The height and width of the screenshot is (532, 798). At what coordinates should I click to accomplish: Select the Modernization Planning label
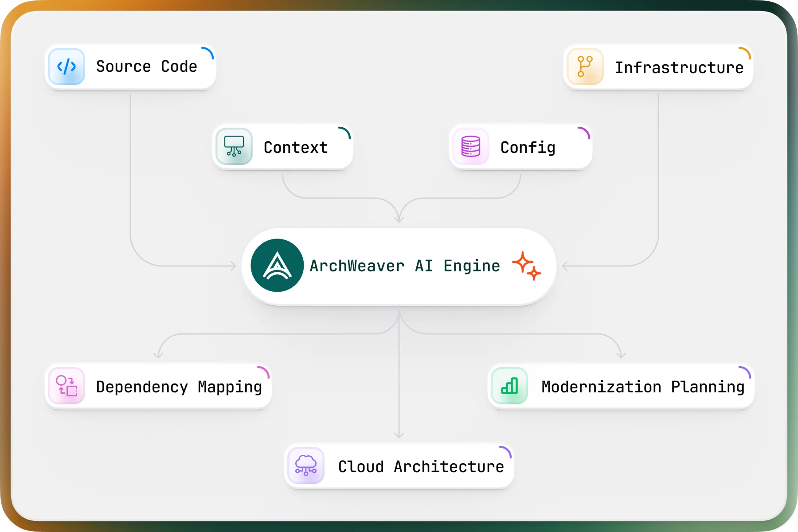click(643, 387)
